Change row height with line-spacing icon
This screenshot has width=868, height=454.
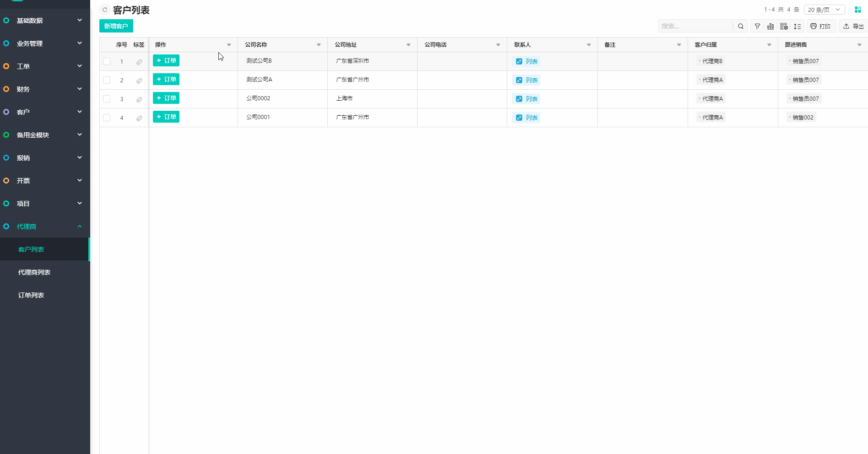pos(797,26)
